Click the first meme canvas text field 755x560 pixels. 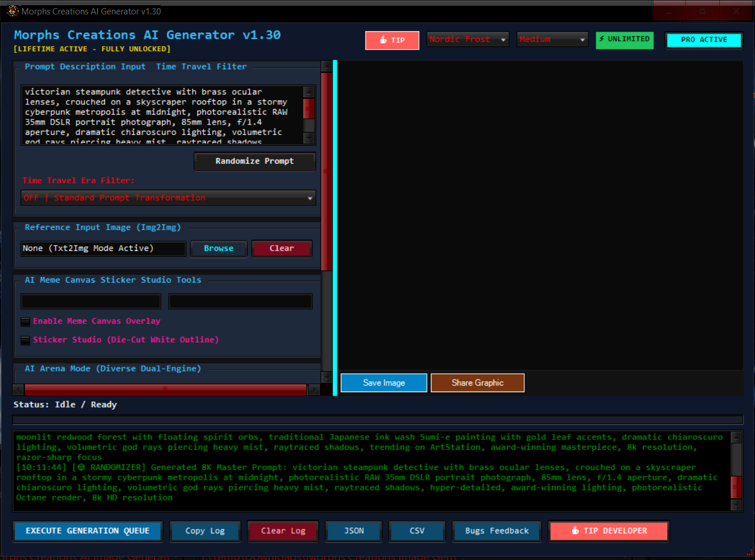click(x=91, y=301)
